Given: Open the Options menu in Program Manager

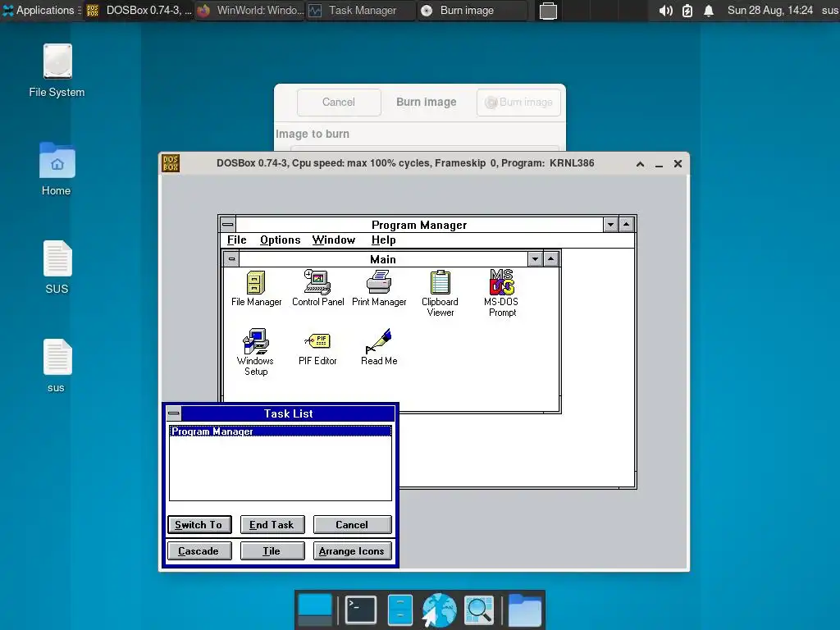Looking at the screenshot, I should [281, 240].
